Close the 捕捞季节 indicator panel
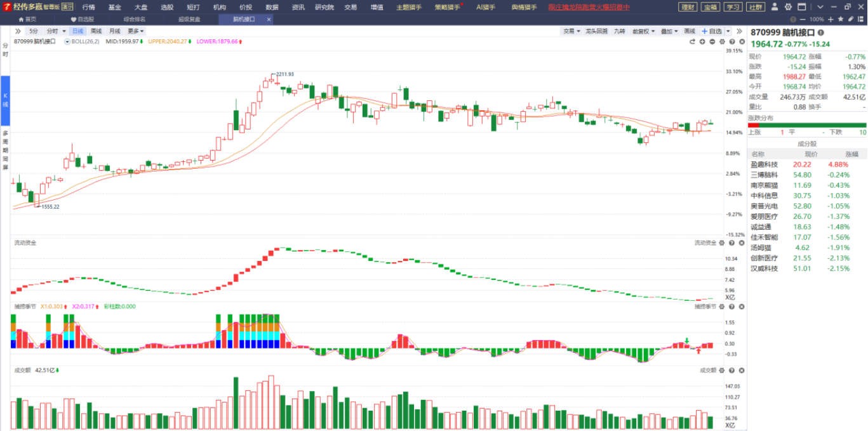The width and height of the screenshot is (868, 431). tap(740, 307)
